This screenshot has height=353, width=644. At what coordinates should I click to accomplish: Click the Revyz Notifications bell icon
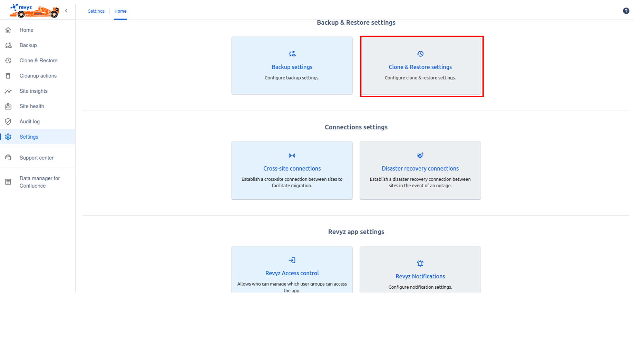click(420, 263)
